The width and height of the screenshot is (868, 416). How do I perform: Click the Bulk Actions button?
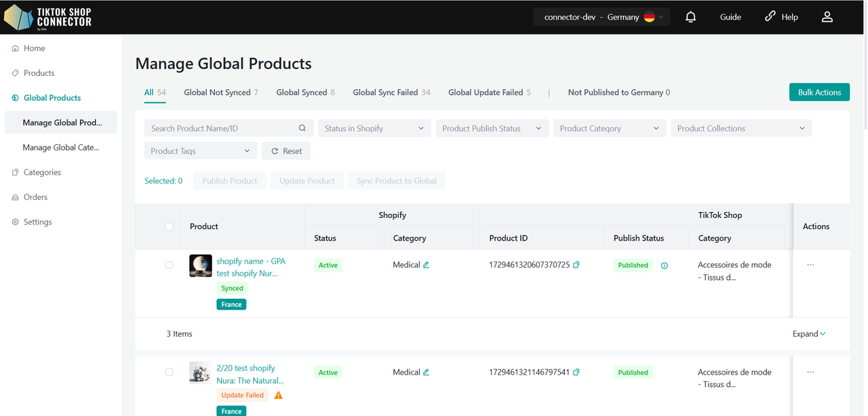click(x=819, y=92)
